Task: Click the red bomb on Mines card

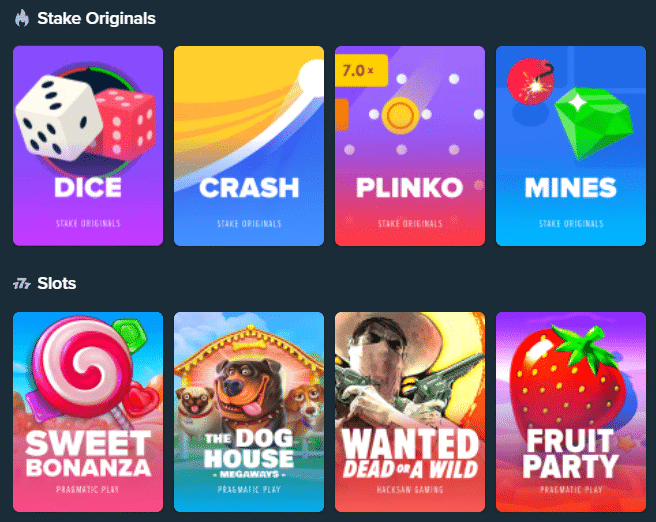Action: coord(530,82)
